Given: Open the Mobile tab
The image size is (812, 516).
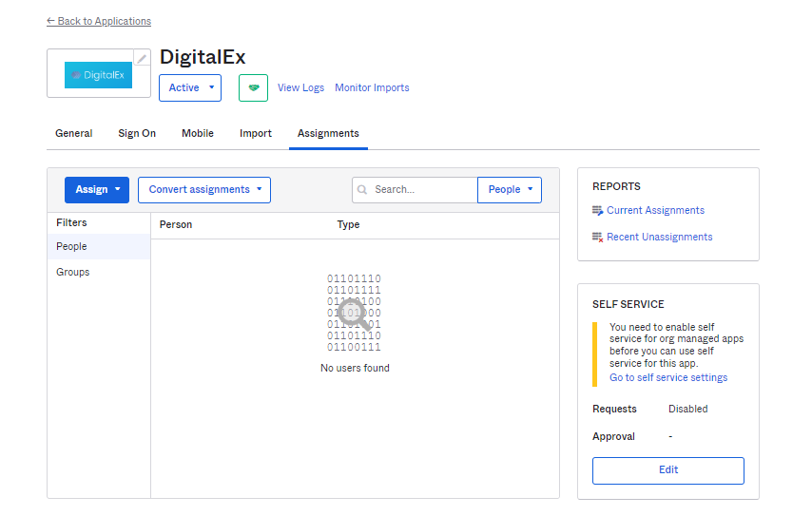Looking at the screenshot, I should [198, 134].
